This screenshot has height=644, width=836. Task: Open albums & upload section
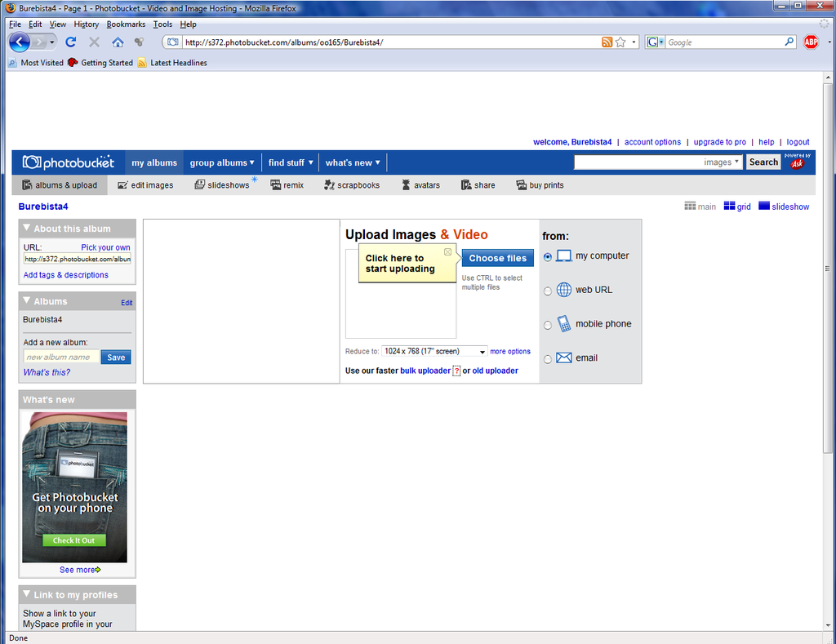(60, 185)
